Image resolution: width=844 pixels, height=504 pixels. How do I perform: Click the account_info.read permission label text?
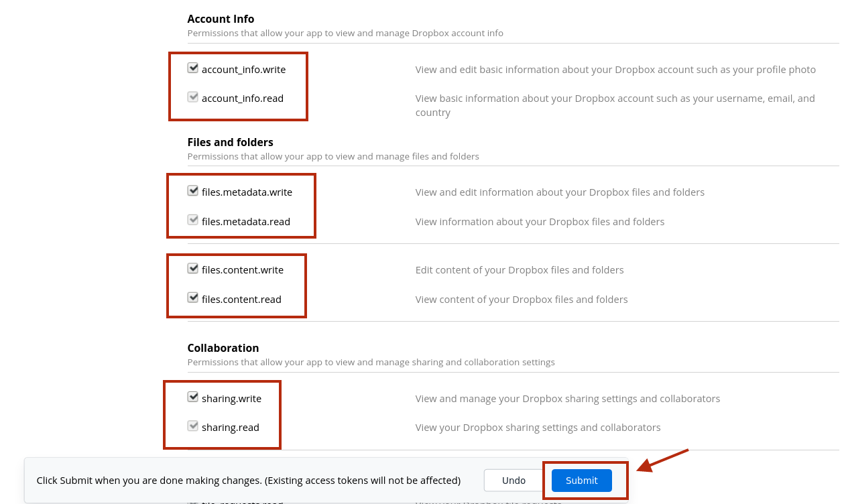pyautogui.click(x=242, y=99)
